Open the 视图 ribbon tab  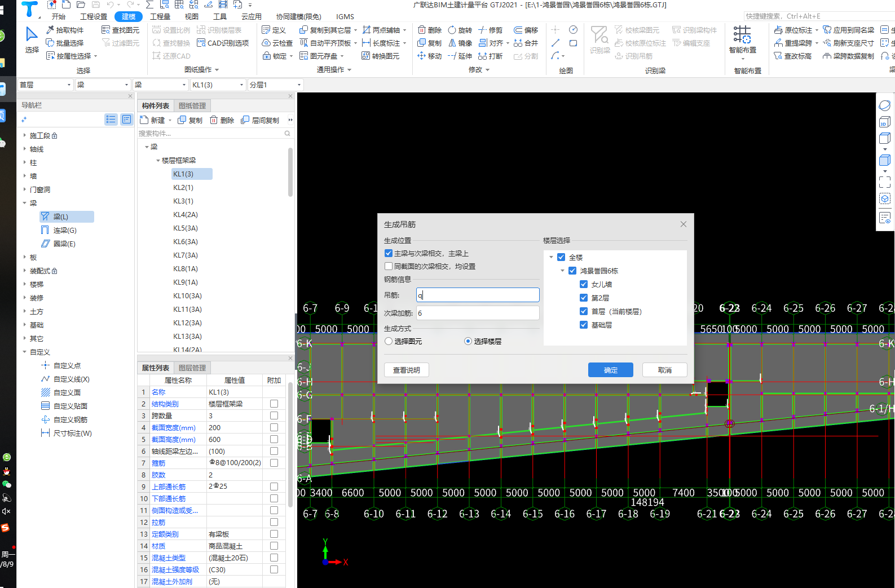(192, 16)
